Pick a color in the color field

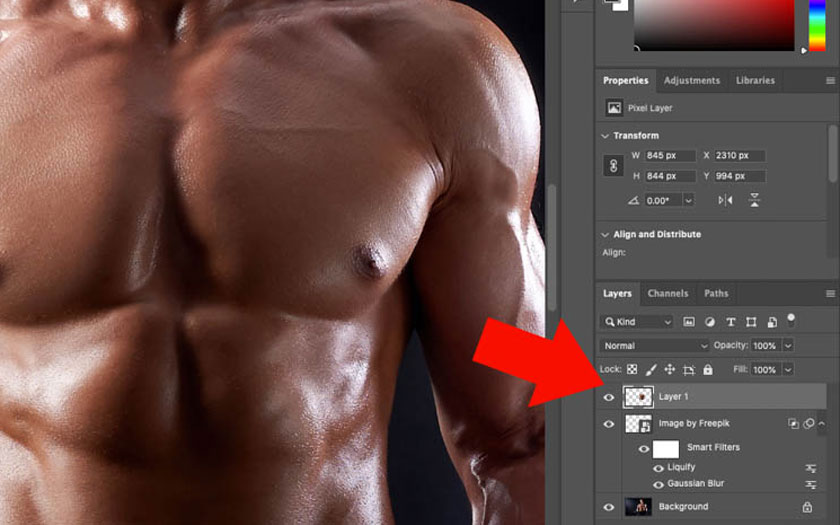[x=714, y=25]
